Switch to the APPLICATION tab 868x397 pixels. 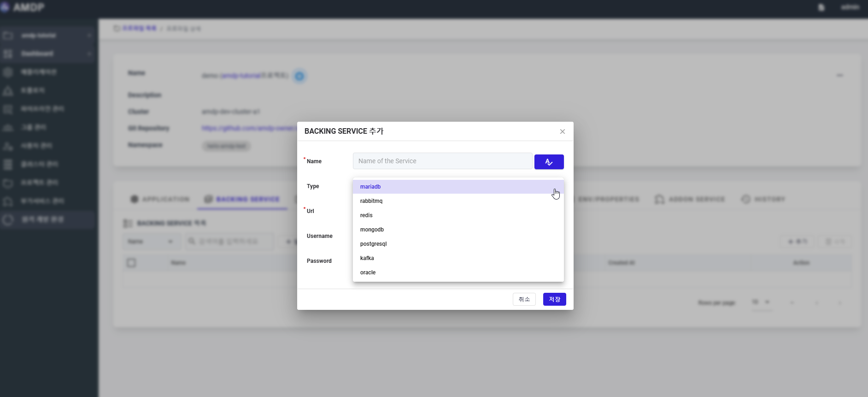pyautogui.click(x=160, y=199)
